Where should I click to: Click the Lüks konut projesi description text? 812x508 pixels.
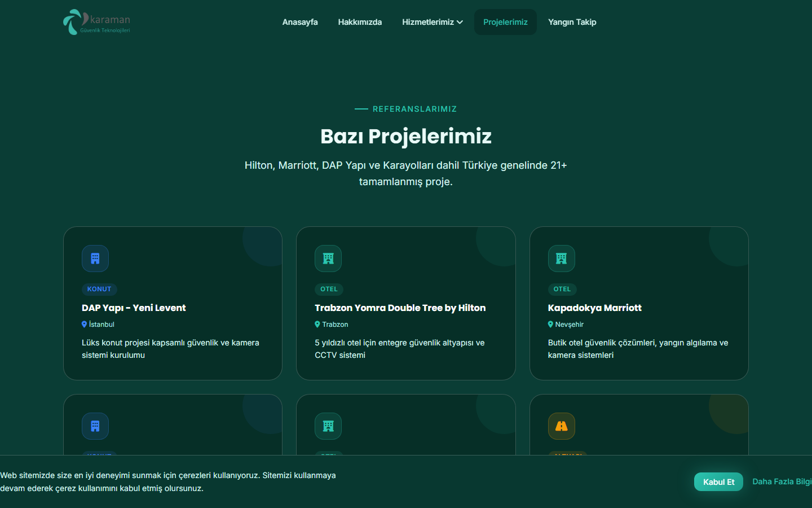170,349
